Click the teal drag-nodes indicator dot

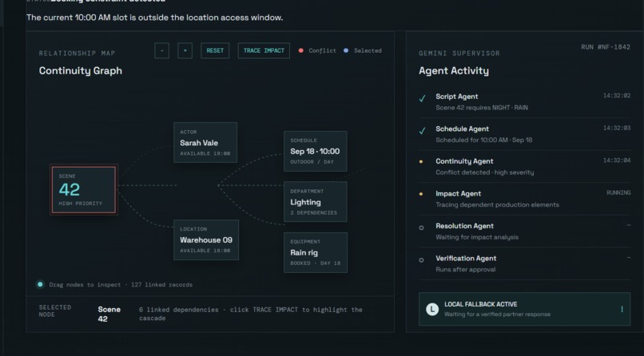click(x=40, y=284)
